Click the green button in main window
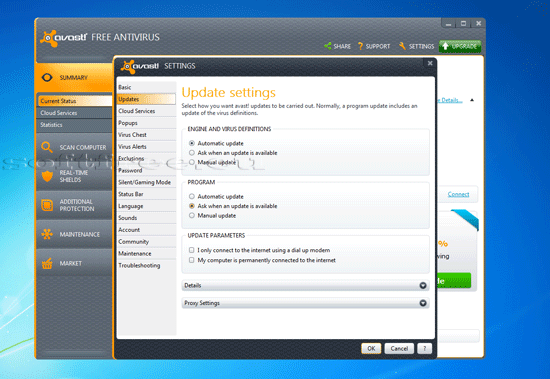The width and height of the screenshot is (550, 379). [454, 281]
